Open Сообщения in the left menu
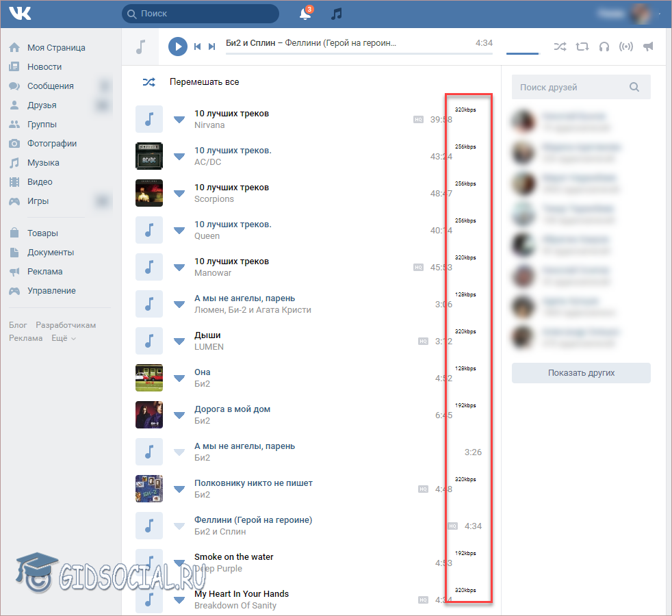 coord(50,86)
